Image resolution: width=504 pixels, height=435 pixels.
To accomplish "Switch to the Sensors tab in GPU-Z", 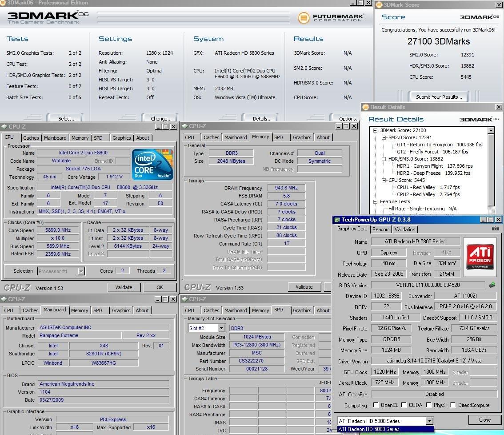I will [381, 230].
